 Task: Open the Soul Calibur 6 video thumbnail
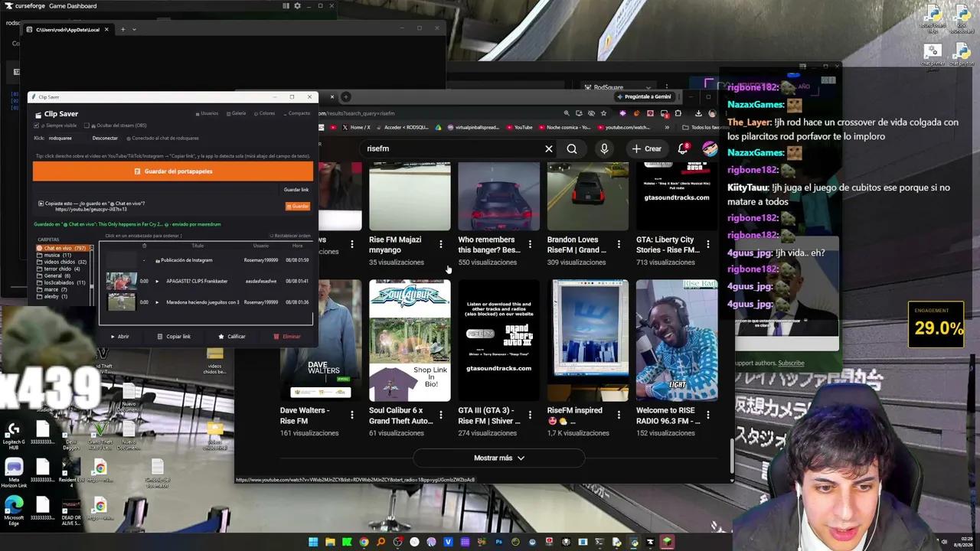410,341
